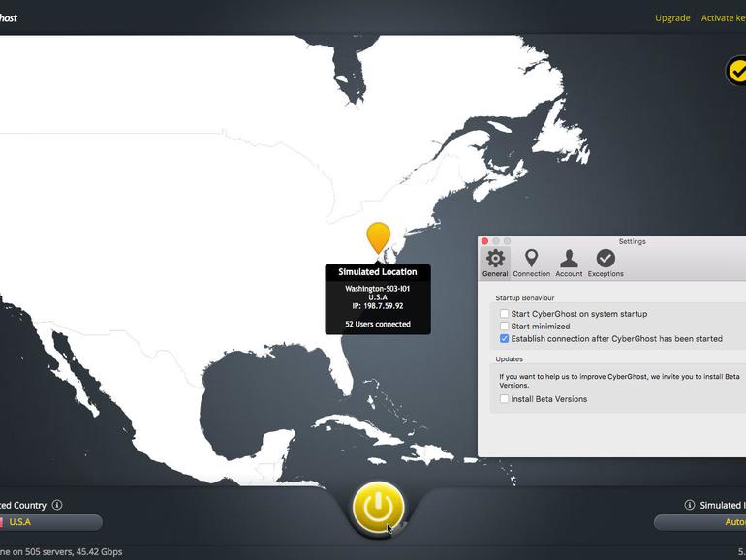Open the Exceptions settings tab
Viewport: 746px width, 560px height.
pos(606,264)
